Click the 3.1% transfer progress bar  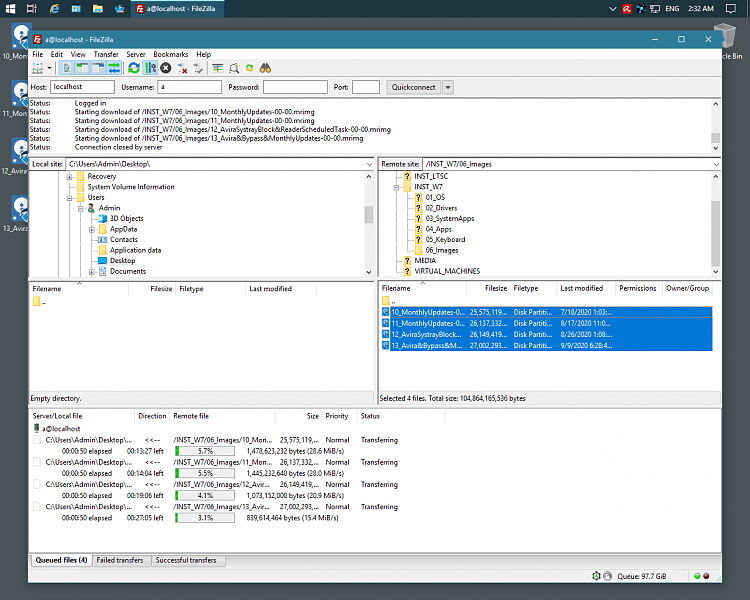pos(205,518)
